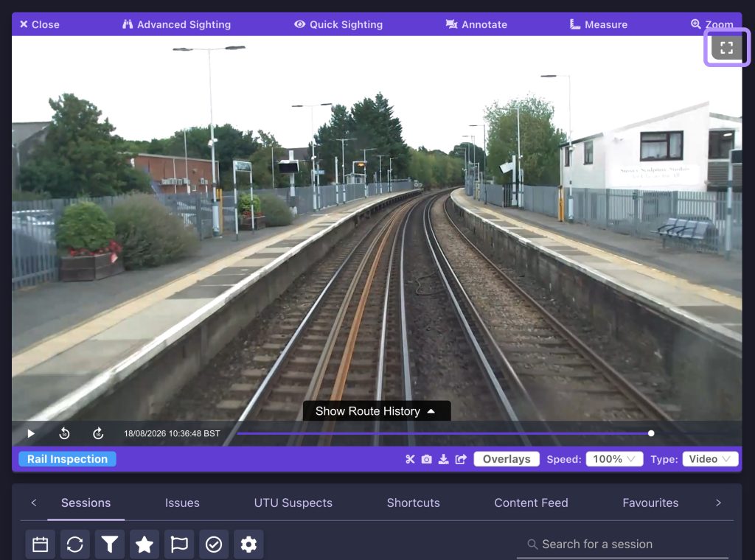Toggle the flag filter

(x=179, y=545)
